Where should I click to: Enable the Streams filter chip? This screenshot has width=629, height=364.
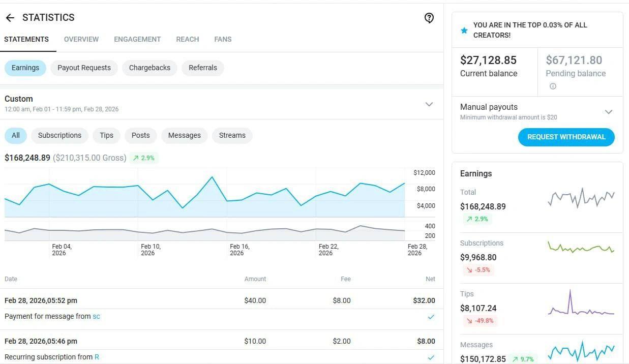coord(232,135)
